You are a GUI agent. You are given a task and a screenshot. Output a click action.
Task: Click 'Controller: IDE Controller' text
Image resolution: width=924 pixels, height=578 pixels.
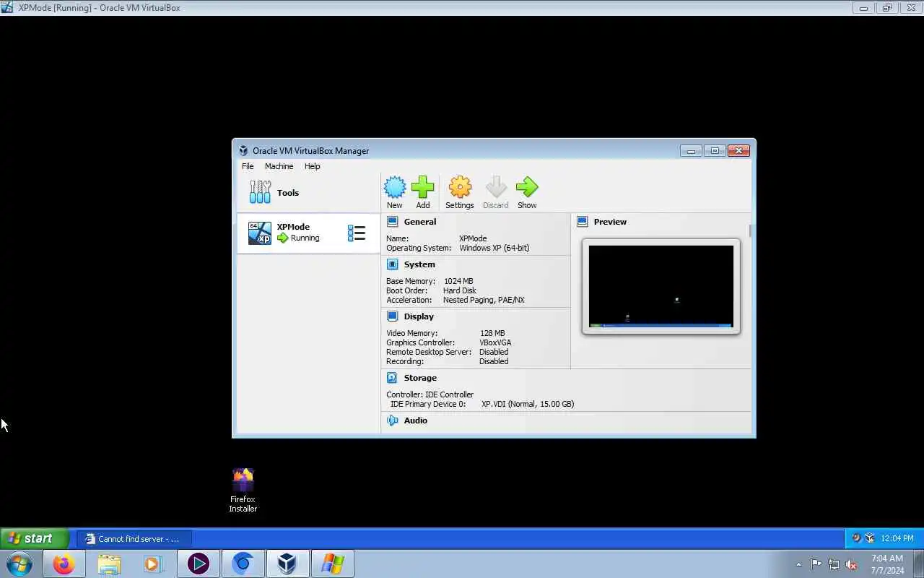[x=430, y=394]
